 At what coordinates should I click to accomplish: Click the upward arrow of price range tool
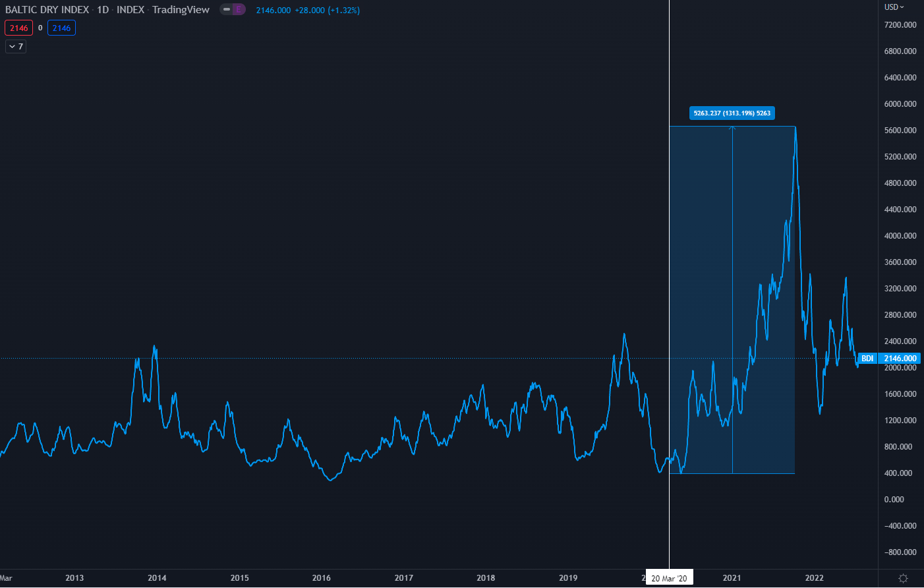(732, 128)
